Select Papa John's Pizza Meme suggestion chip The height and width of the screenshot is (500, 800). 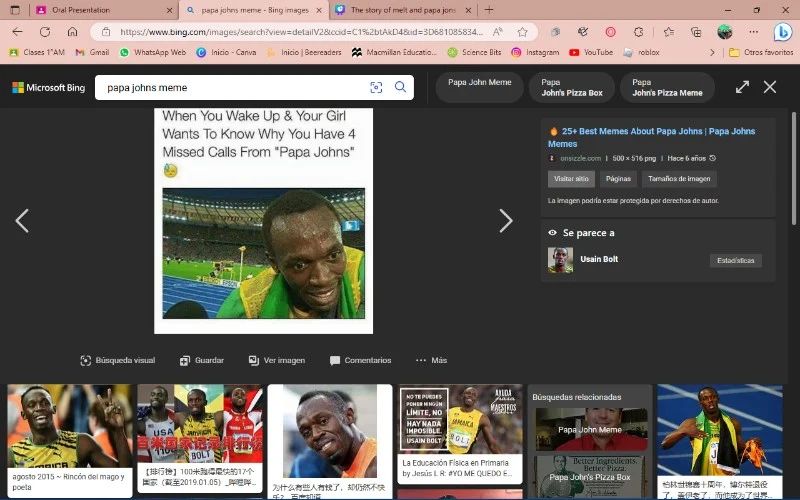[x=667, y=87]
